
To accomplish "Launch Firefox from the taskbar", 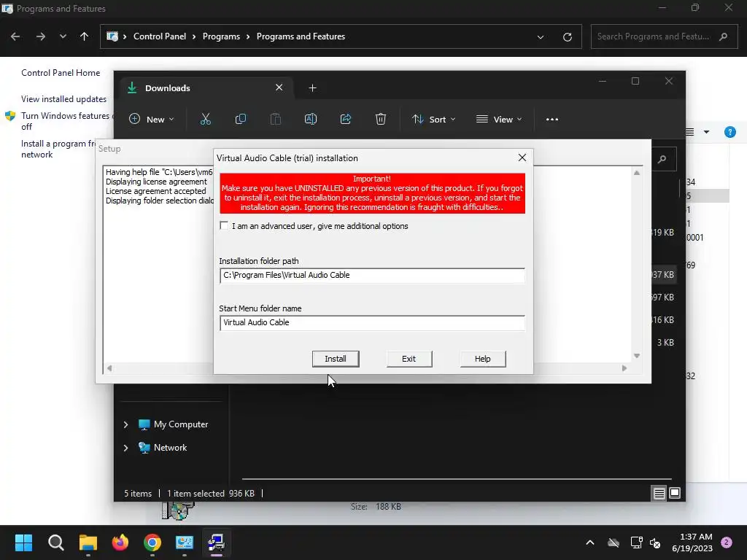I will (x=120, y=542).
